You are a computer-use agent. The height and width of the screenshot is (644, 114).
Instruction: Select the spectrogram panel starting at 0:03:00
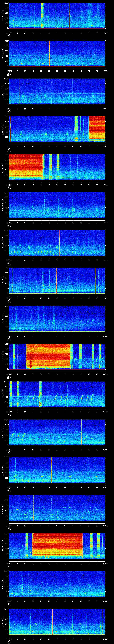click(57, 91)
